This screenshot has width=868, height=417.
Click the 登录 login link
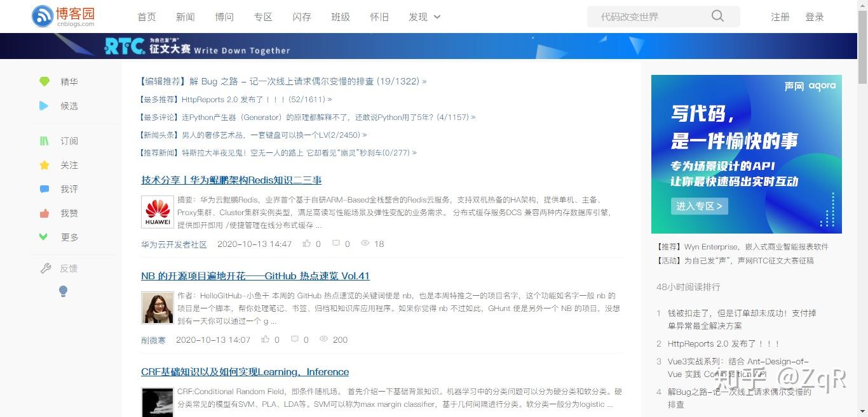[x=815, y=17]
